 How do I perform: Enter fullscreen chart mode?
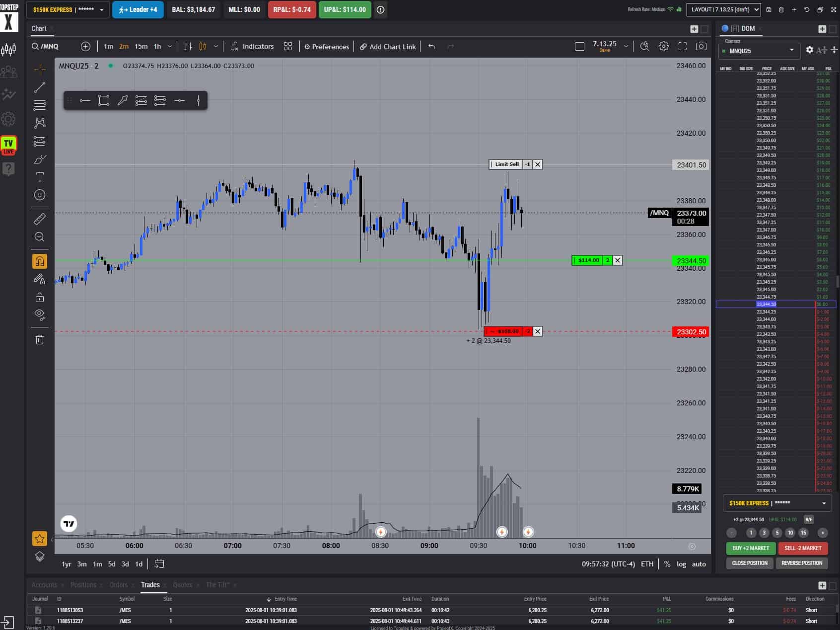coord(683,46)
